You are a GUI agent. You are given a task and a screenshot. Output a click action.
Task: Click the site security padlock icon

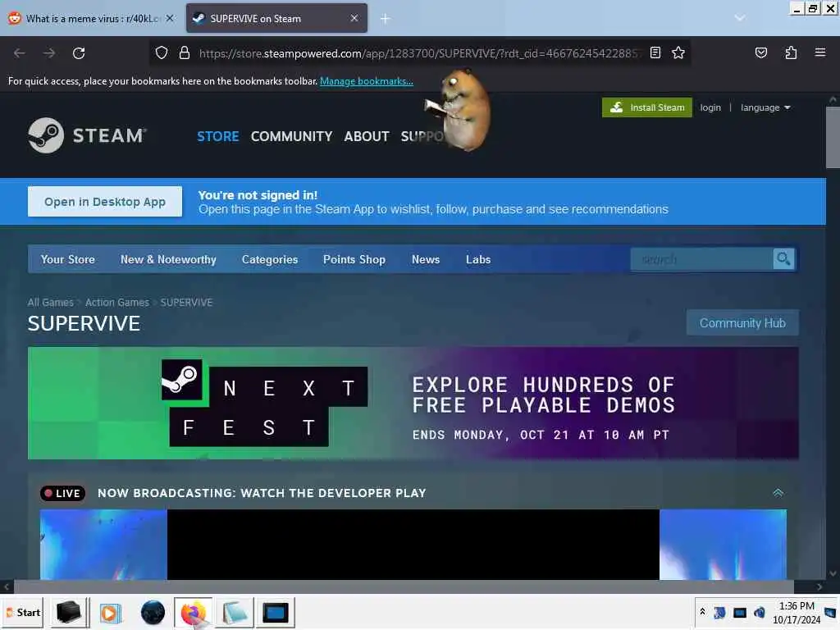(185, 52)
